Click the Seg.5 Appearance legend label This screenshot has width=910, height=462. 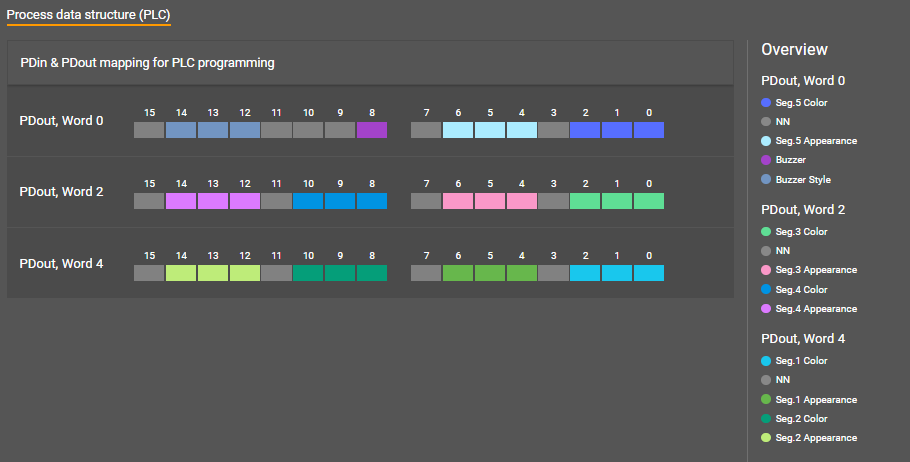(x=816, y=141)
